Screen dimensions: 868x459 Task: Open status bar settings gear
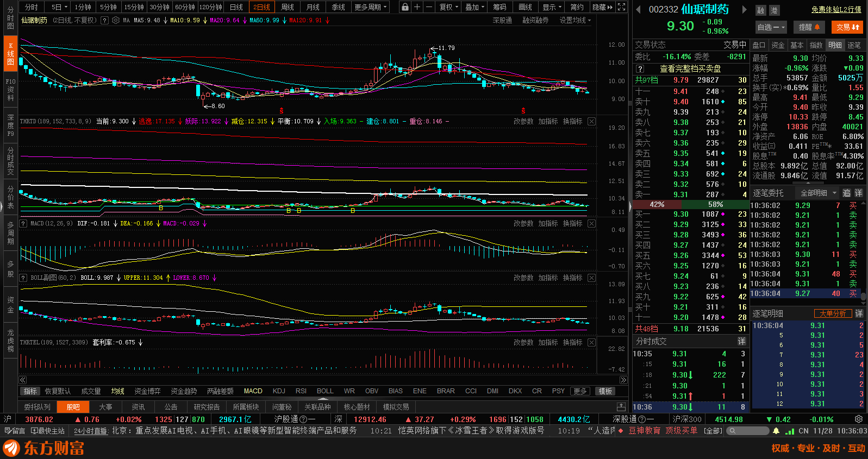pyautogui.click(x=859, y=419)
